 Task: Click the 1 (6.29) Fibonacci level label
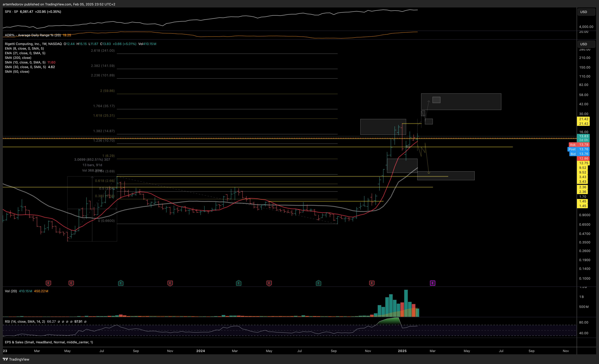108,155
